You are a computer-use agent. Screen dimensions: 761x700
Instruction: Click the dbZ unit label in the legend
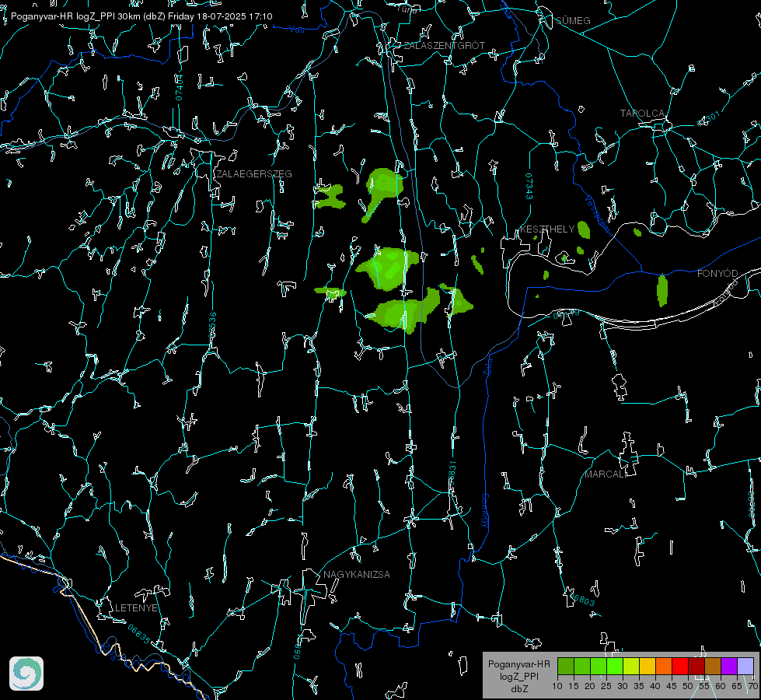[519, 689]
